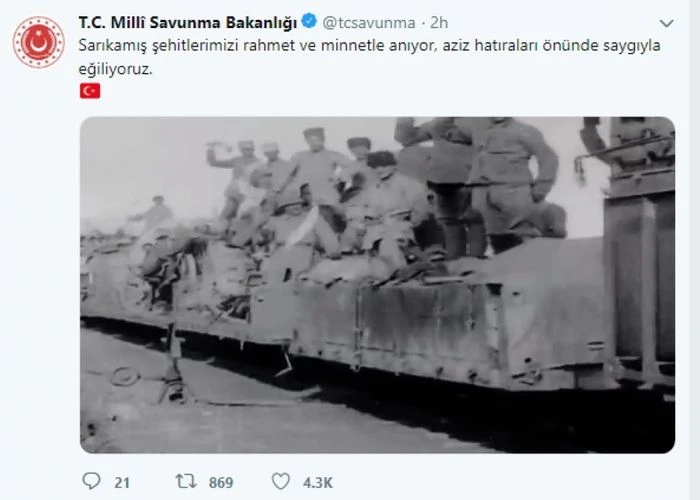Open the T.C. Millî Savunma Bakanlığı profile avatar

(39, 42)
